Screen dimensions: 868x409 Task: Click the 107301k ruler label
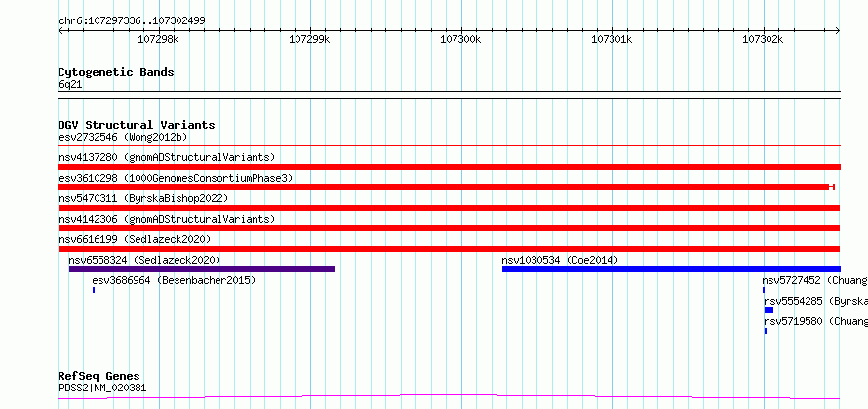tap(612, 39)
